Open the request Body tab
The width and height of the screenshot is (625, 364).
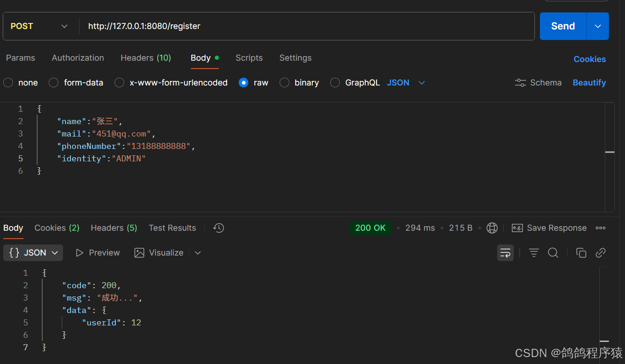(x=205, y=58)
